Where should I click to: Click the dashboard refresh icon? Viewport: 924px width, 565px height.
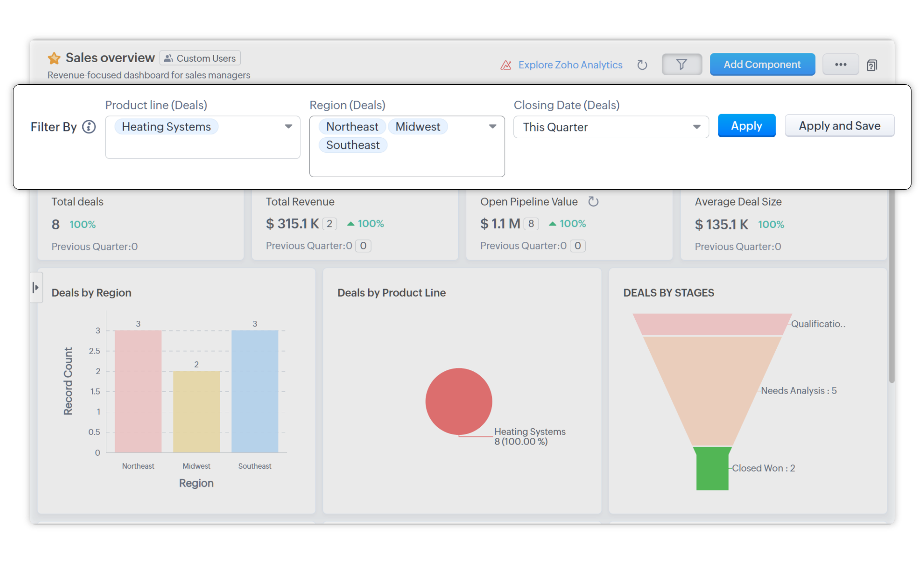pos(642,65)
